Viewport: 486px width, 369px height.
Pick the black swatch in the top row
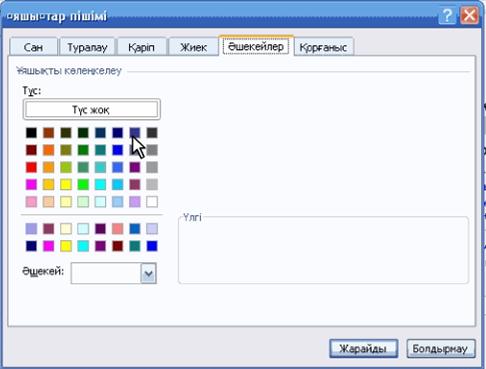coord(31,133)
